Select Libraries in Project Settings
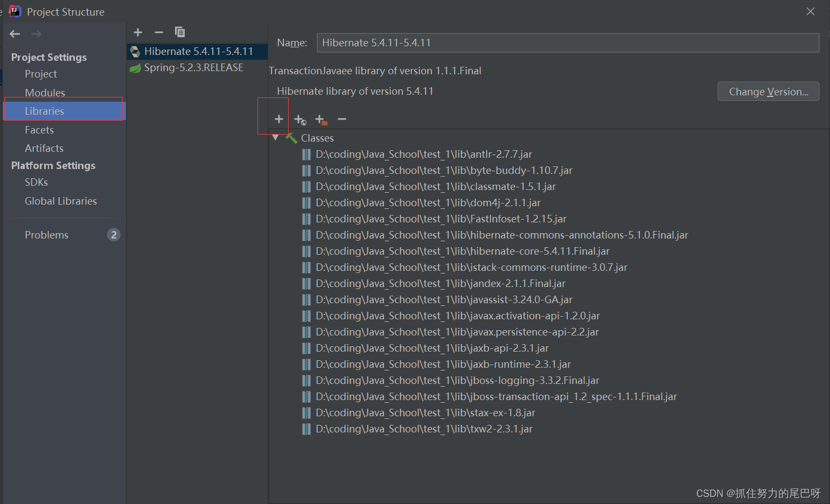This screenshot has width=830, height=504. pyautogui.click(x=65, y=111)
